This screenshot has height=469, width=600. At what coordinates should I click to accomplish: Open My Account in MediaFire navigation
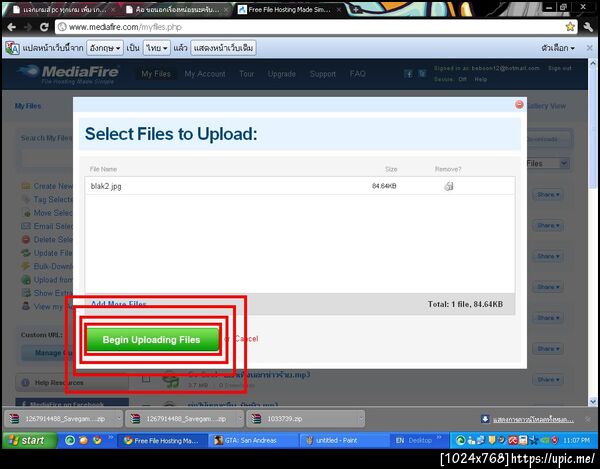coord(205,73)
